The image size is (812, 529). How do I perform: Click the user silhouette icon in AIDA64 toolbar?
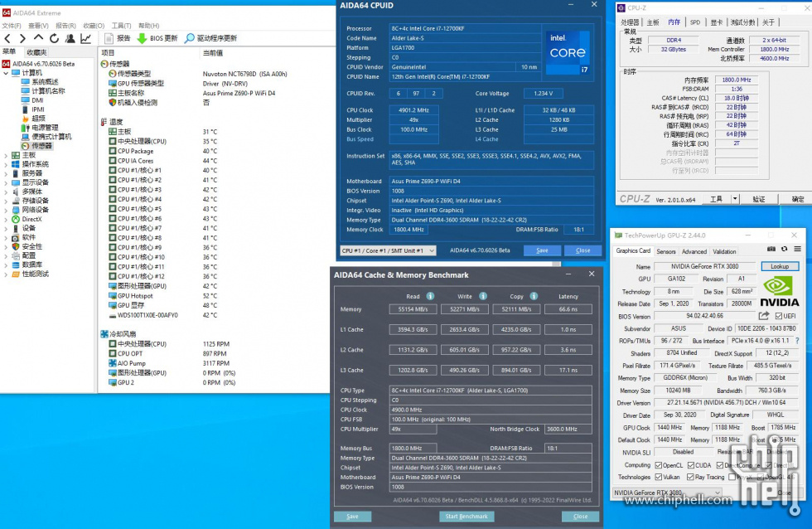pos(70,38)
